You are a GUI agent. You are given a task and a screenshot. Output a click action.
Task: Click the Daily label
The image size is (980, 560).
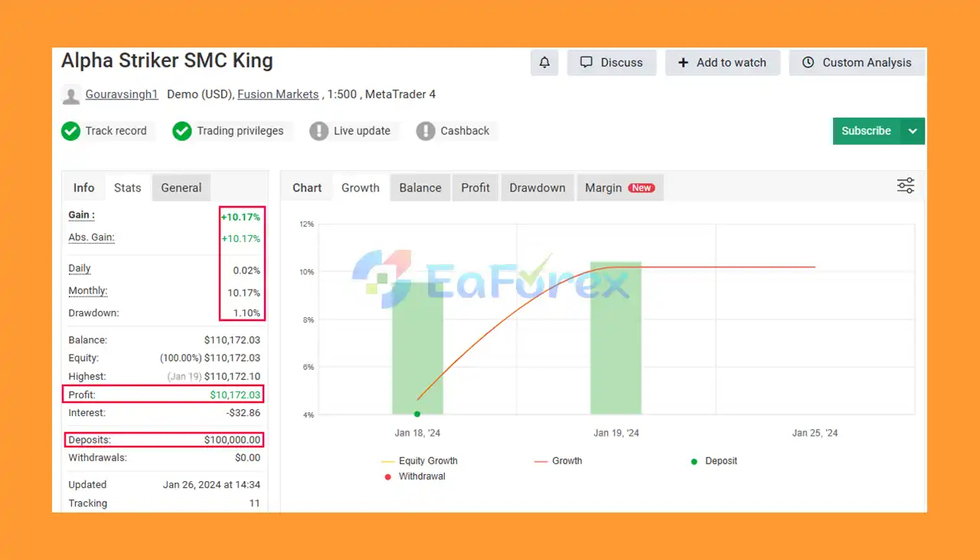(x=80, y=269)
